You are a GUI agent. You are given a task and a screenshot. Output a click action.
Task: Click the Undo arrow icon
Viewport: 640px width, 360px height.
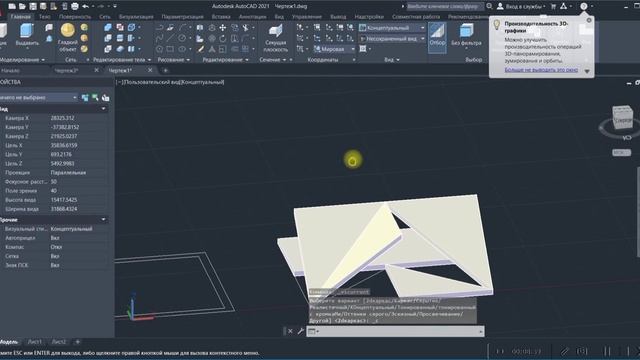[85, 6]
